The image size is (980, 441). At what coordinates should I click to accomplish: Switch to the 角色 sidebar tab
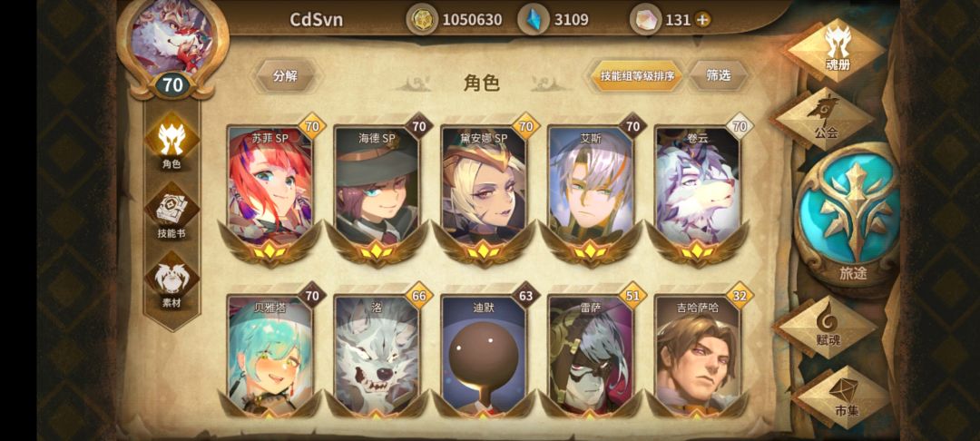(171, 143)
